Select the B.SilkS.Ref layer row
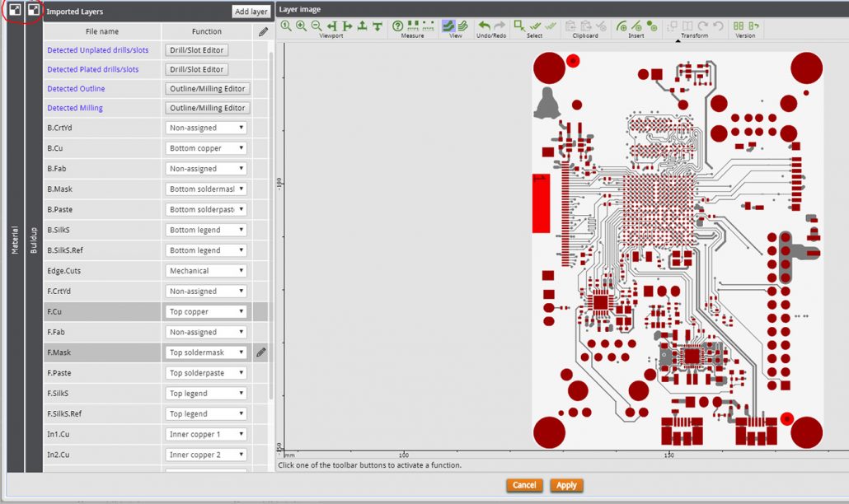 pyautogui.click(x=156, y=250)
